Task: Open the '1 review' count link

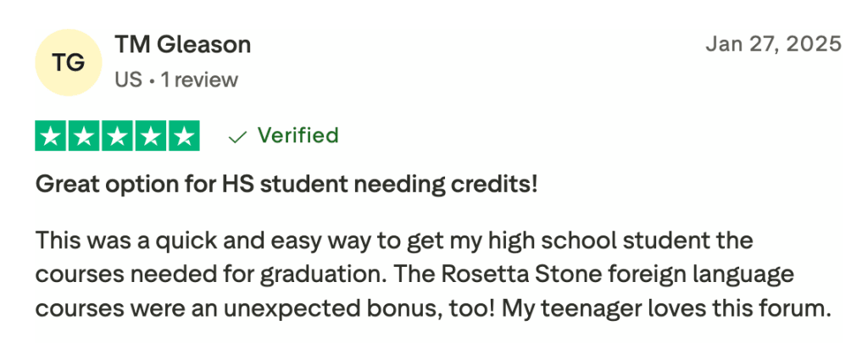Action: (x=199, y=80)
